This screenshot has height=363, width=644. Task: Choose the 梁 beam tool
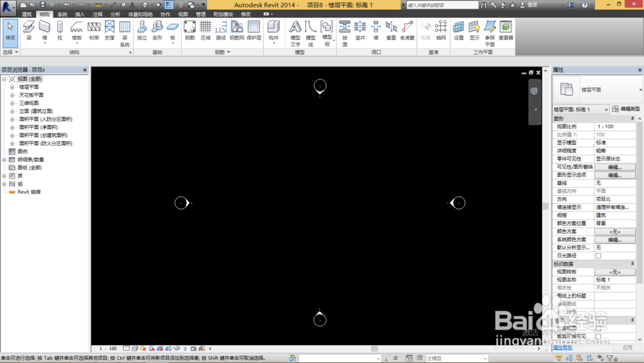29,30
